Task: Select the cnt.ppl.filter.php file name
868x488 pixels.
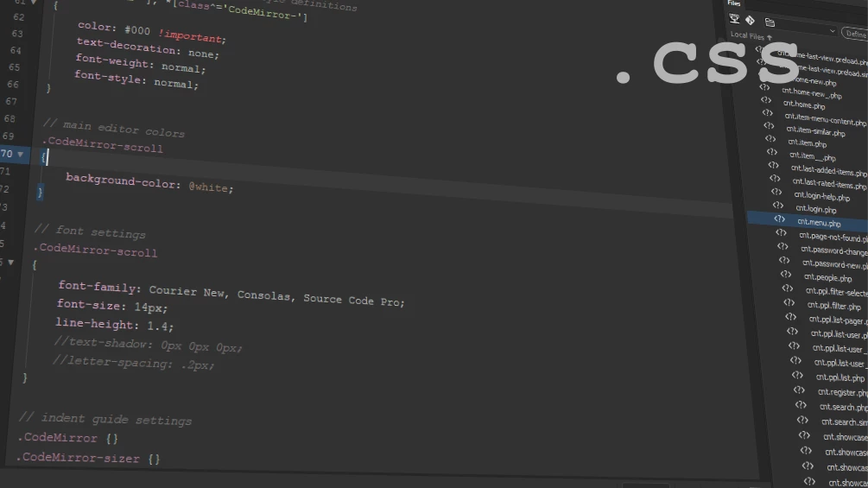Action: [833, 306]
